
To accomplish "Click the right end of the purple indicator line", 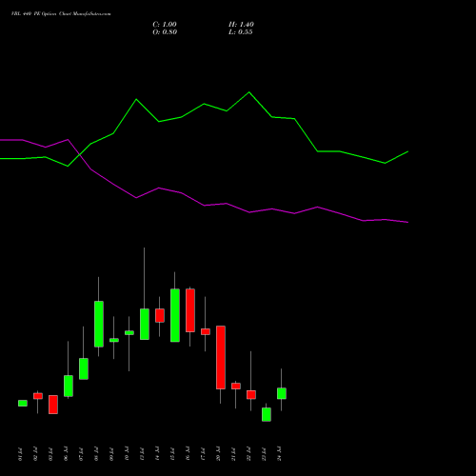I will pyautogui.click(x=407, y=222).
